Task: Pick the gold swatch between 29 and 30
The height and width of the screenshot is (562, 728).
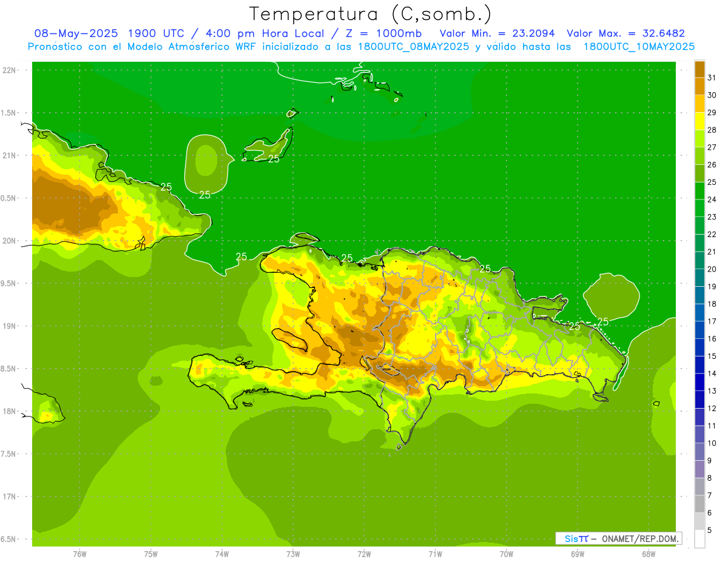Action: coord(699,104)
